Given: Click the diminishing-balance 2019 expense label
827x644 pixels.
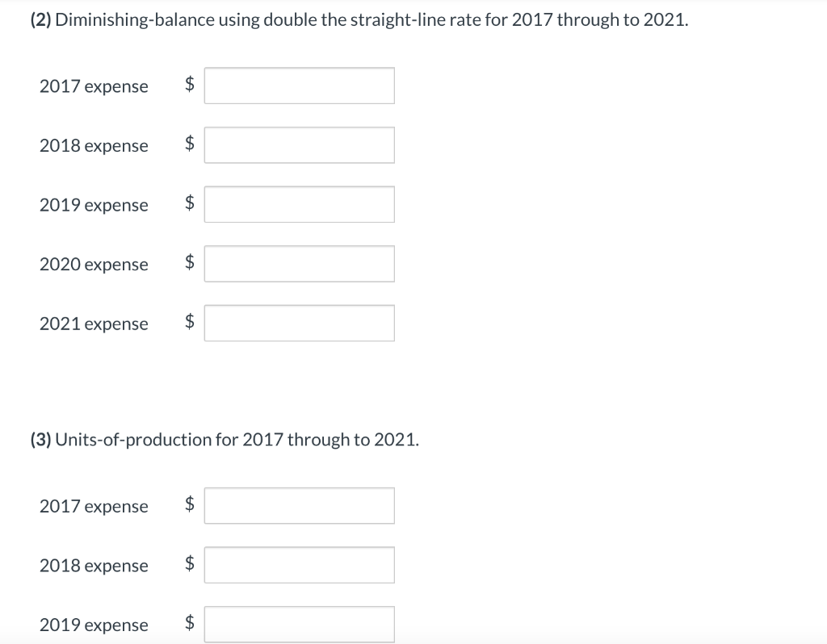Looking at the screenshot, I should (94, 205).
